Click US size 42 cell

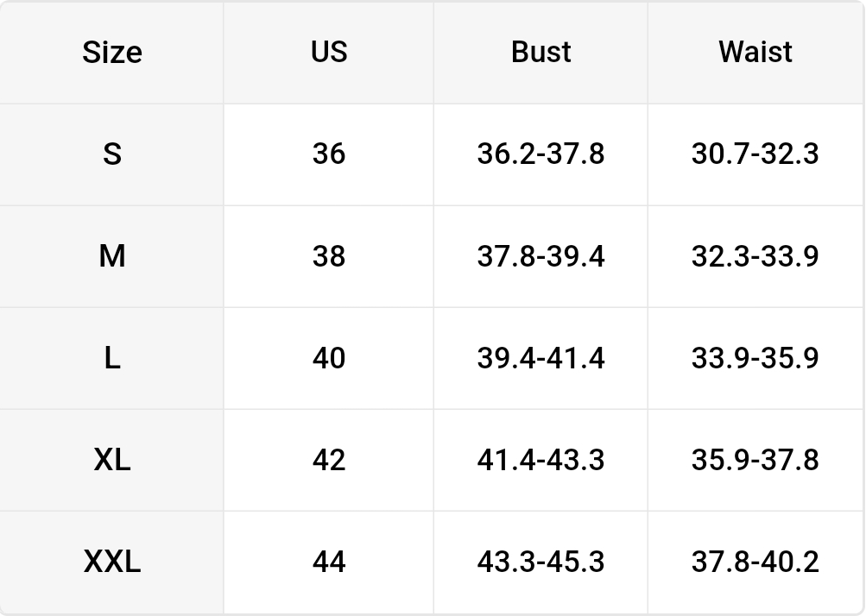(x=329, y=460)
